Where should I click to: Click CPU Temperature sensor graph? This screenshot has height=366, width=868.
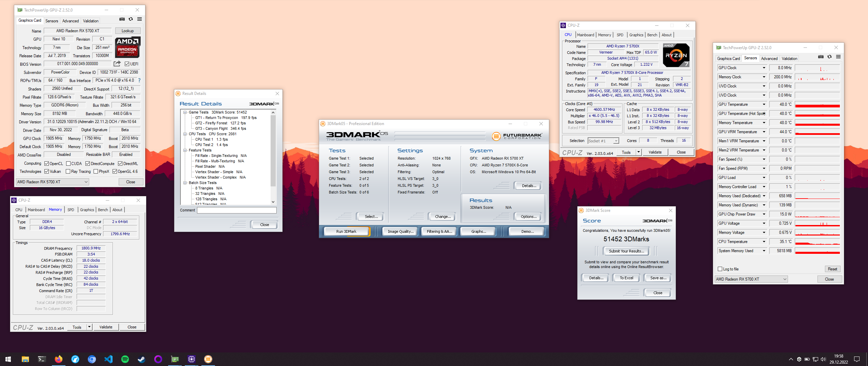(x=817, y=242)
